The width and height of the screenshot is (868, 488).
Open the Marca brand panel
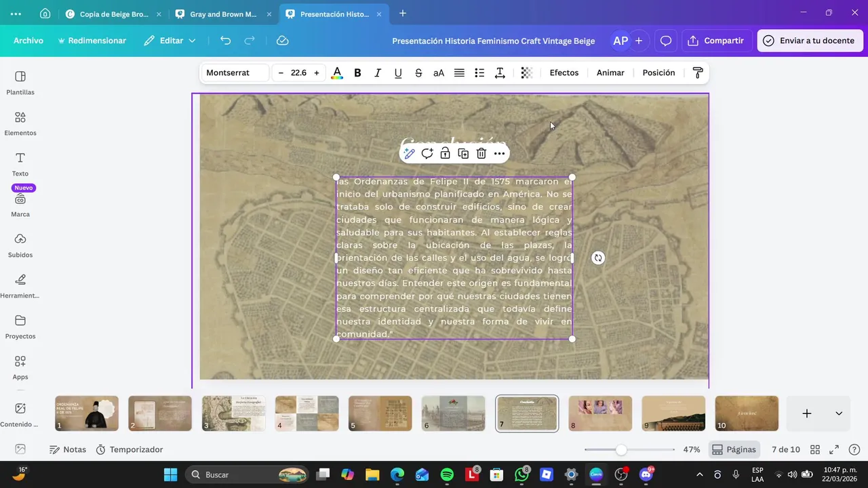pos(20,205)
